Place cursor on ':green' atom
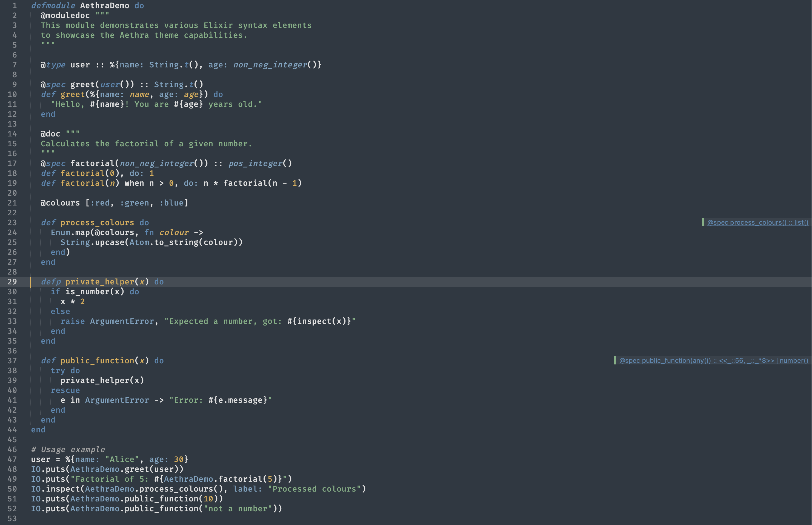Image resolution: width=812 pixels, height=525 pixels. pos(134,203)
